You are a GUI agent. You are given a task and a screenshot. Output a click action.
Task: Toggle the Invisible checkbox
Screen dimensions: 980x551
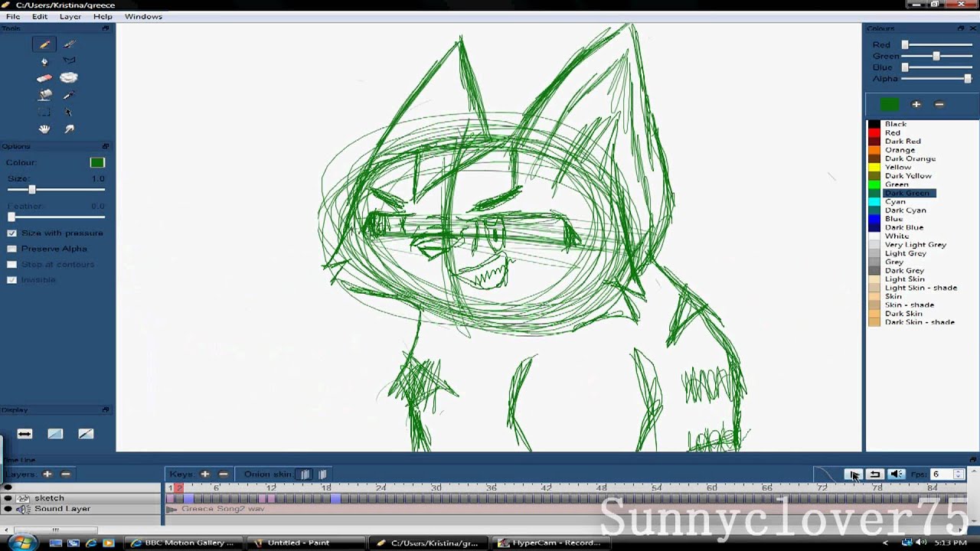(x=11, y=280)
